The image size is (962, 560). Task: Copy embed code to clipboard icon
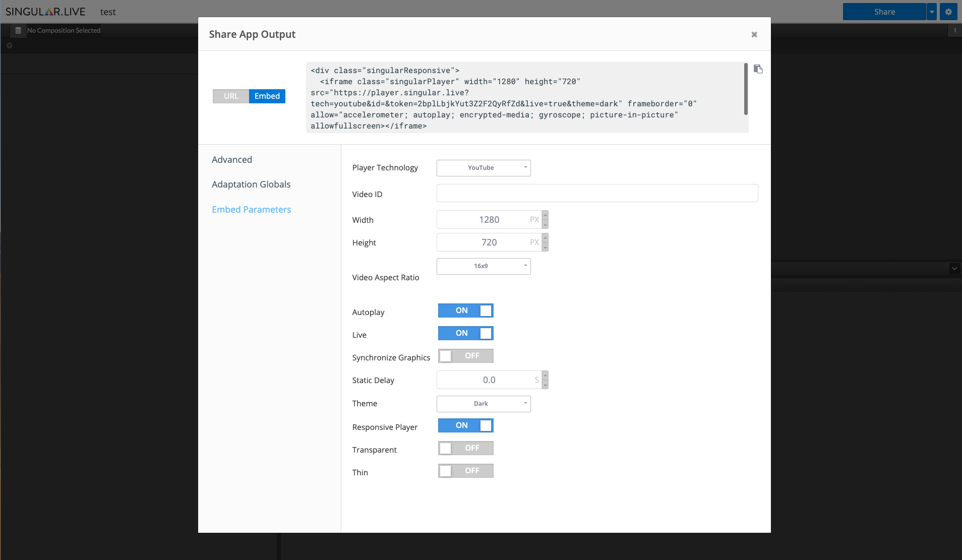coord(758,69)
